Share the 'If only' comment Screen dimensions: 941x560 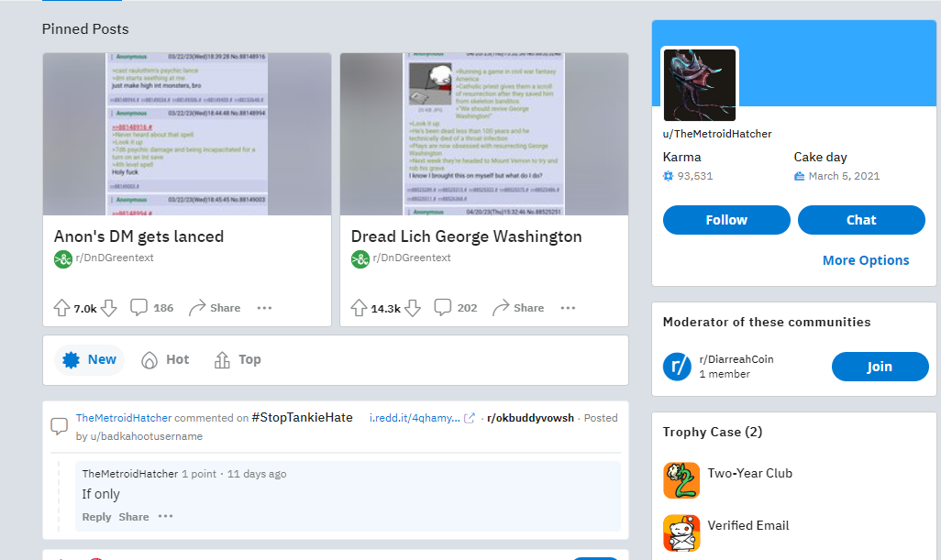click(134, 517)
